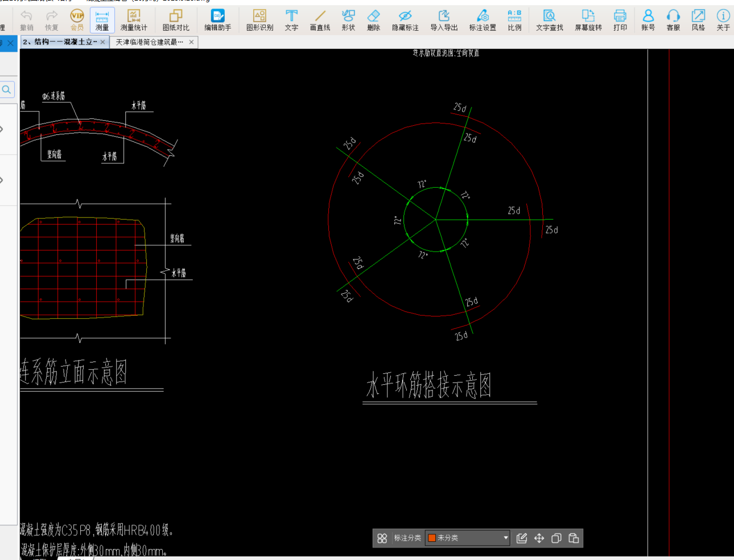Switch to the 天津临港筒仓建筑 tab
The width and height of the screenshot is (734, 560).
[x=149, y=42]
